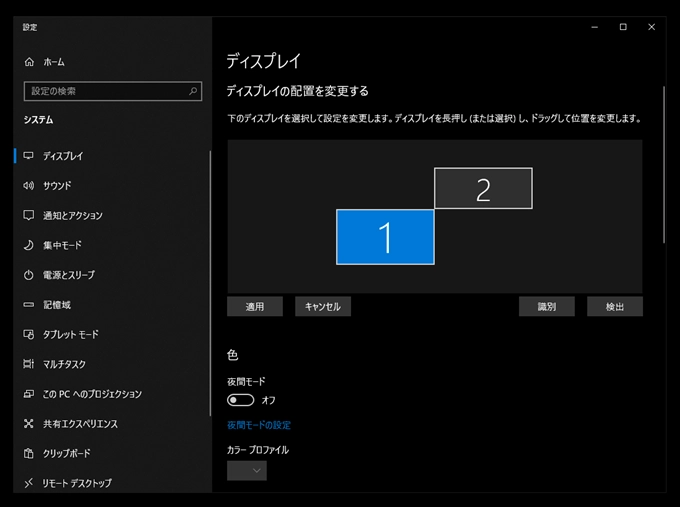The height and width of the screenshot is (507, 680).
Task: Click the リモート デスクトップ icon
Action: 29,483
